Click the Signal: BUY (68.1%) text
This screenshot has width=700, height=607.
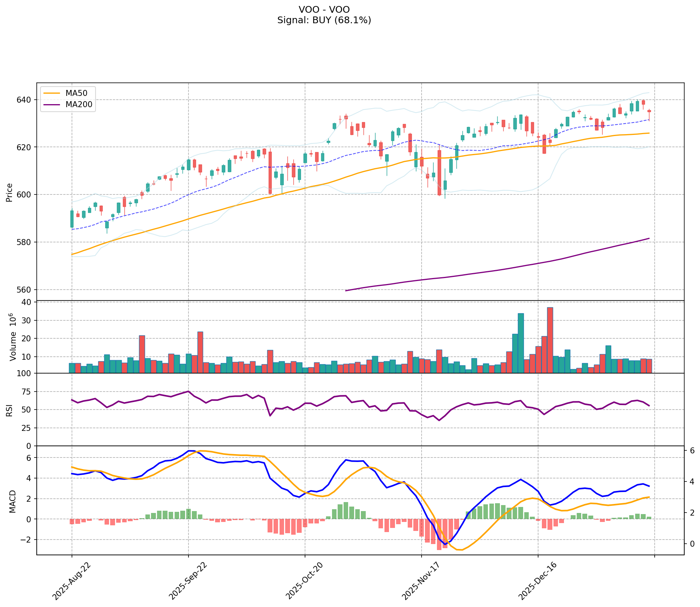324,20
